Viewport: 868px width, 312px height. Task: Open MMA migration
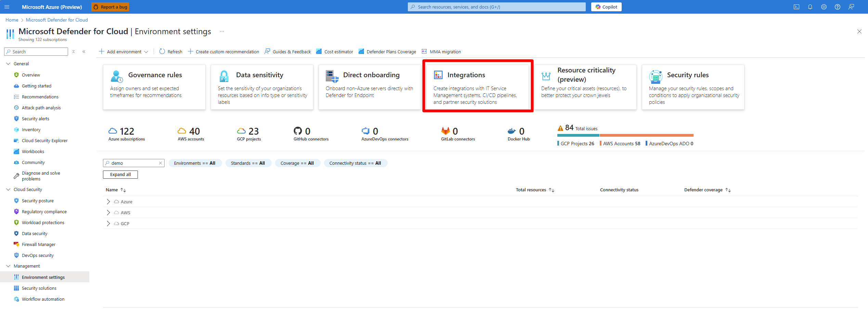pos(441,52)
